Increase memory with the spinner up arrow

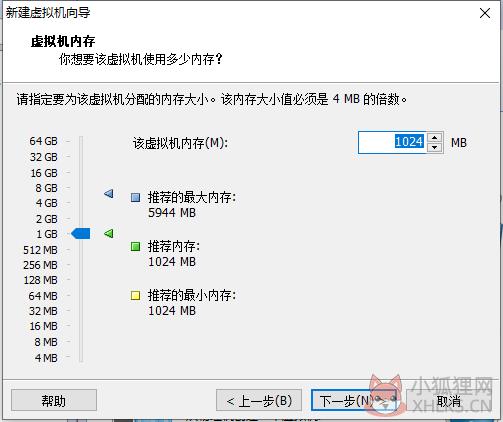434,137
